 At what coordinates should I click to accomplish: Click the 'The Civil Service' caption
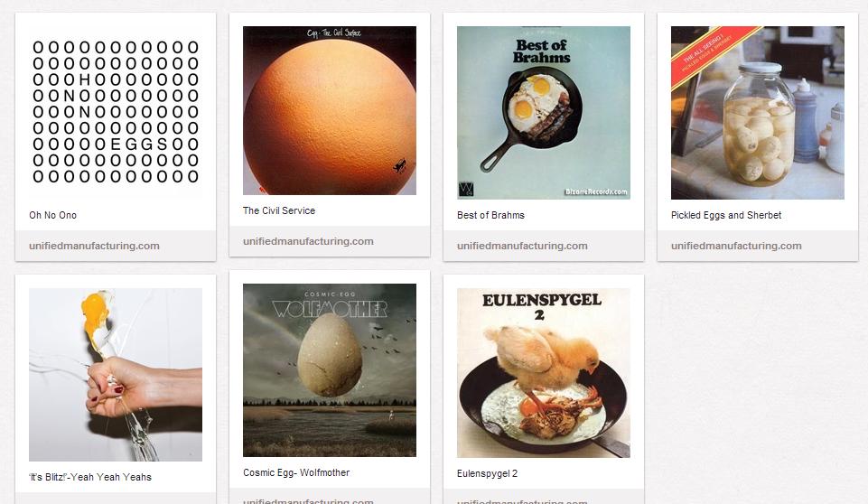click(x=279, y=210)
